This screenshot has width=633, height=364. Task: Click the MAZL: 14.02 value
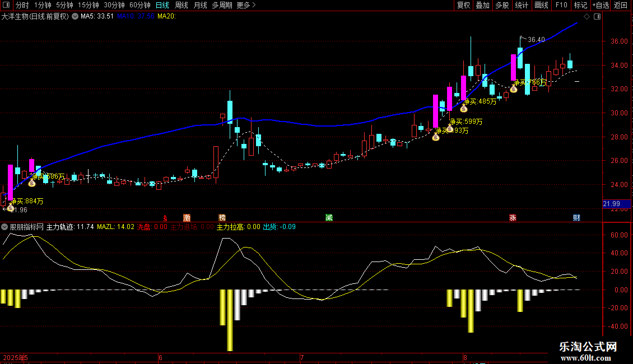coord(115,227)
